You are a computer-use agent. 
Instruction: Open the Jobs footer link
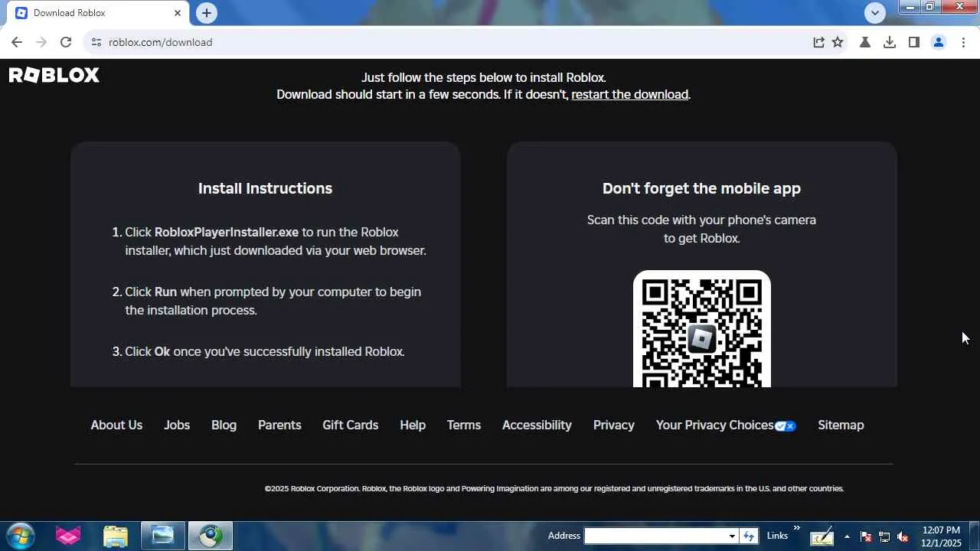[x=177, y=425]
